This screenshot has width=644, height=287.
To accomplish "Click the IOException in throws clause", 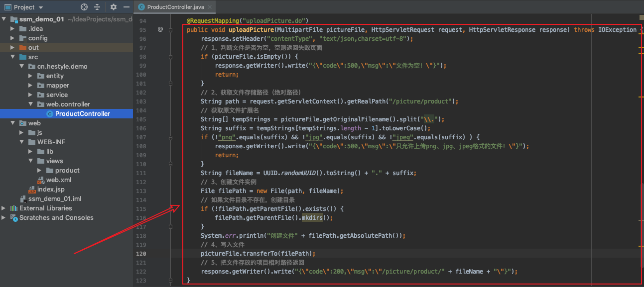I will (617, 29).
